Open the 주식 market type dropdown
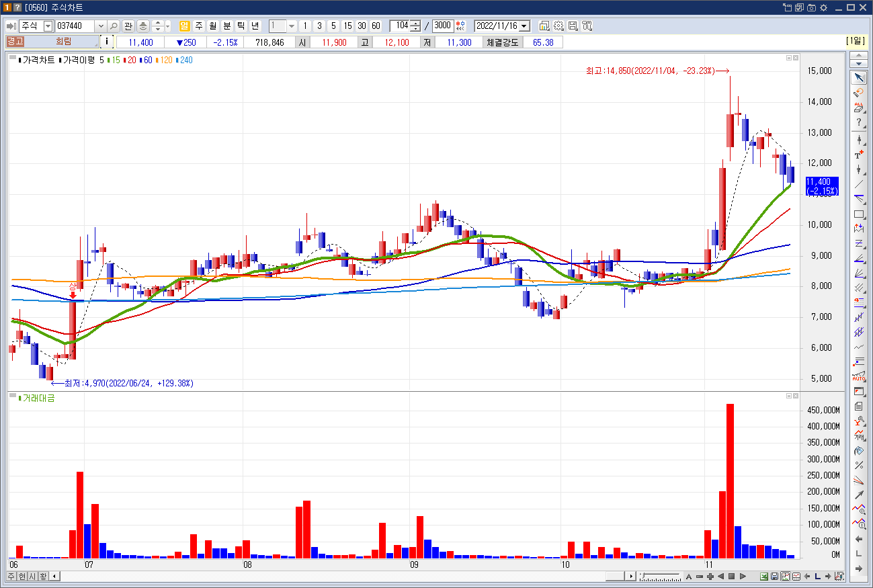Image resolution: width=873 pixels, height=588 pixels. (x=48, y=26)
